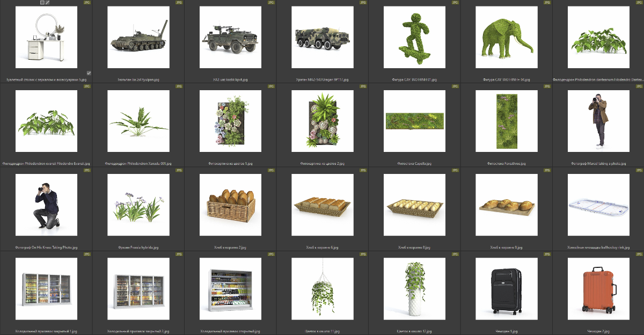Screen dimensions: 644x335
Task: Select the kneeling photographer thumbnail
Action: click(x=46, y=205)
